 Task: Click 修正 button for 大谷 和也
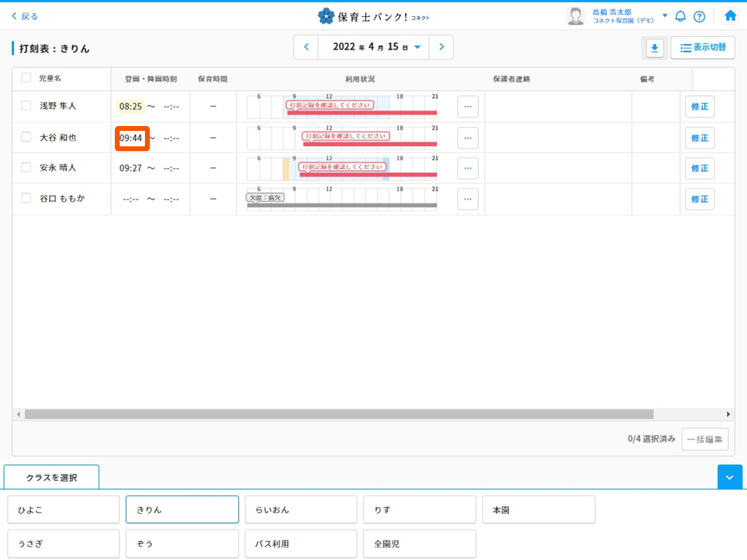pyautogui.click(x=699, y=138)
